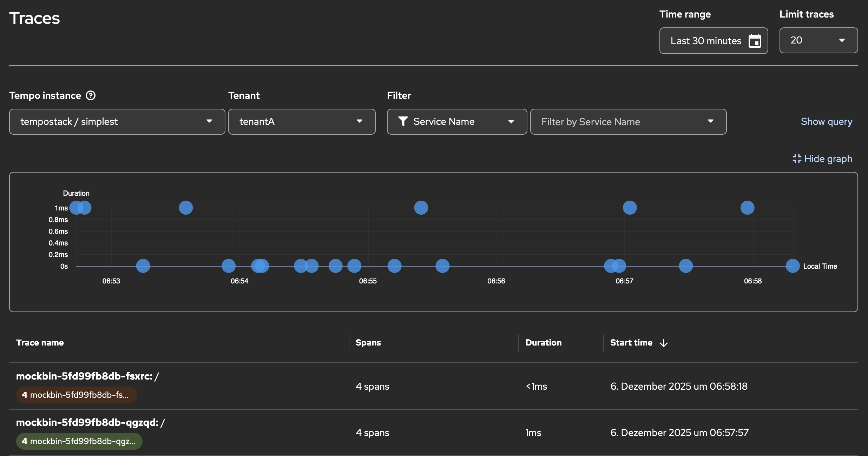
Task: Change time range from Last 30 minutes
Action: click(x=706, y=40)
